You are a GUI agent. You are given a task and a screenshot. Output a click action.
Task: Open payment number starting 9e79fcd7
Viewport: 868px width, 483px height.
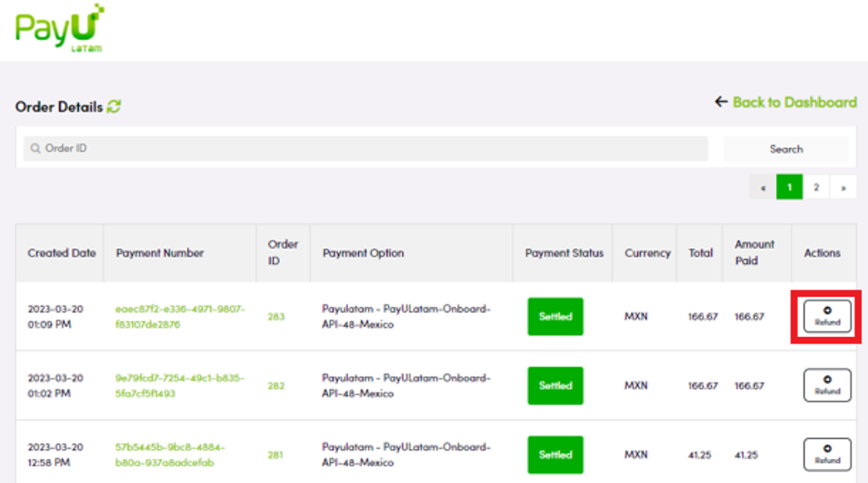180,386
